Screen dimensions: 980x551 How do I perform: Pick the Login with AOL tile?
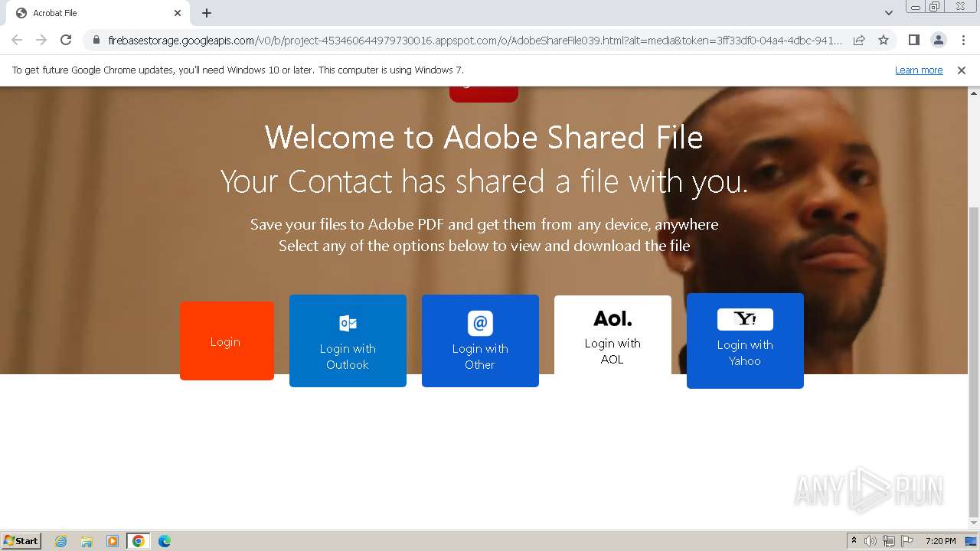(x=612, y=335)
